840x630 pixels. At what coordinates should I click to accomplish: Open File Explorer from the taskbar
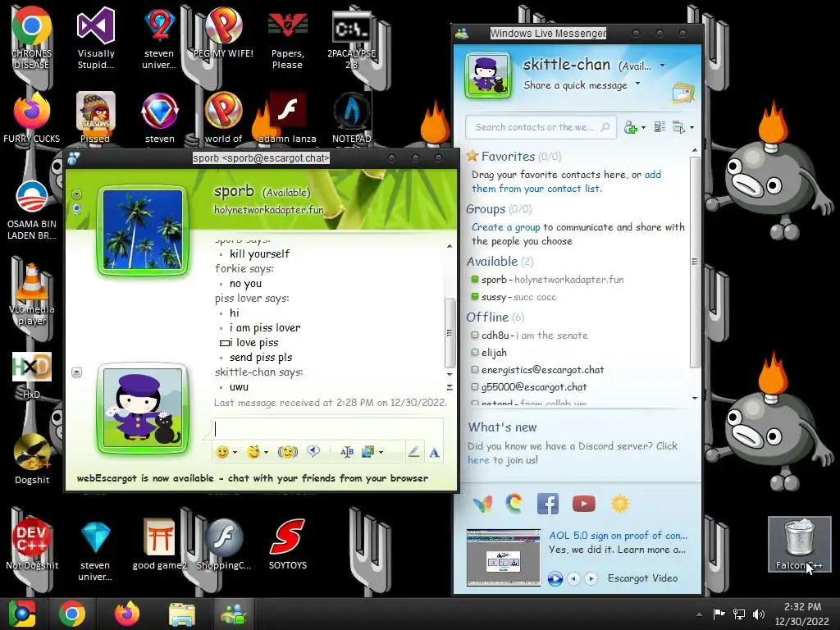tap(181, 614)
